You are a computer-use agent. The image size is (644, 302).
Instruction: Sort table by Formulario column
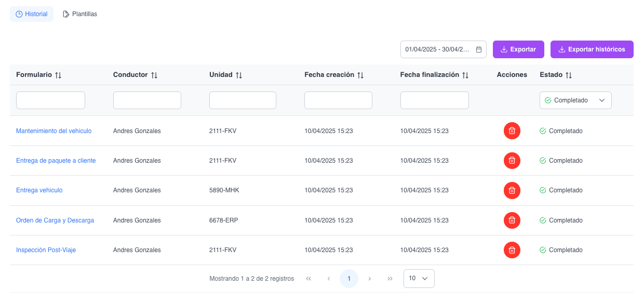click(58, 75)
